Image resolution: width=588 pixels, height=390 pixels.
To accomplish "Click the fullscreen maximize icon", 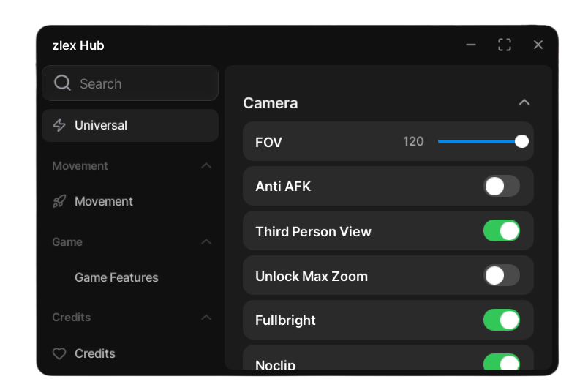I will pyautogui.click(x=505, y=45).
